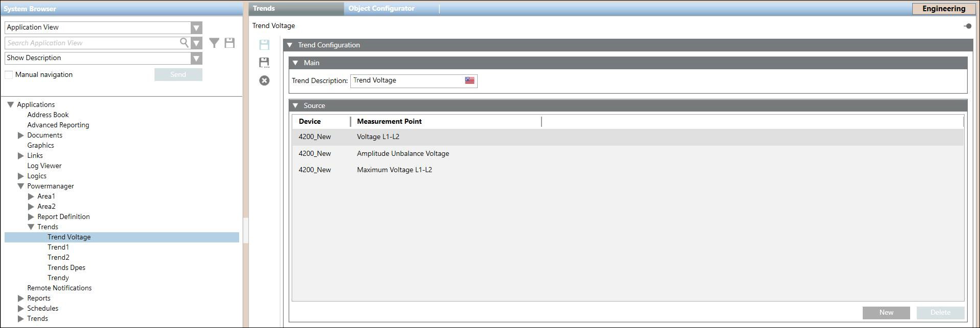
Task: Open the Application View dropdown
Action: (196, 28)
